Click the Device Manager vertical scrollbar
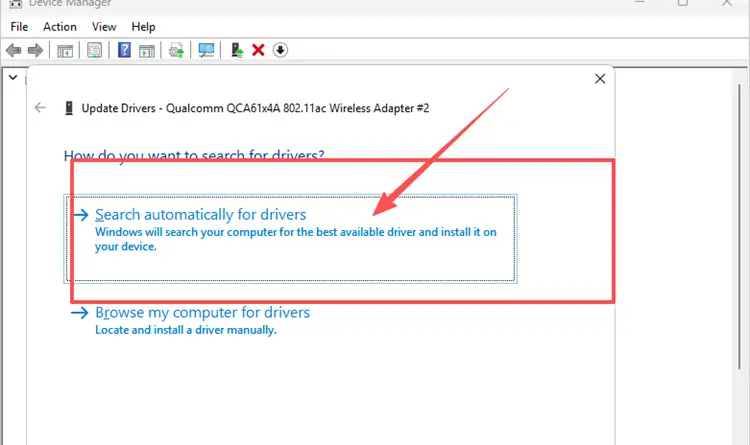The image size is (750, 445). (x=739, y=226)
